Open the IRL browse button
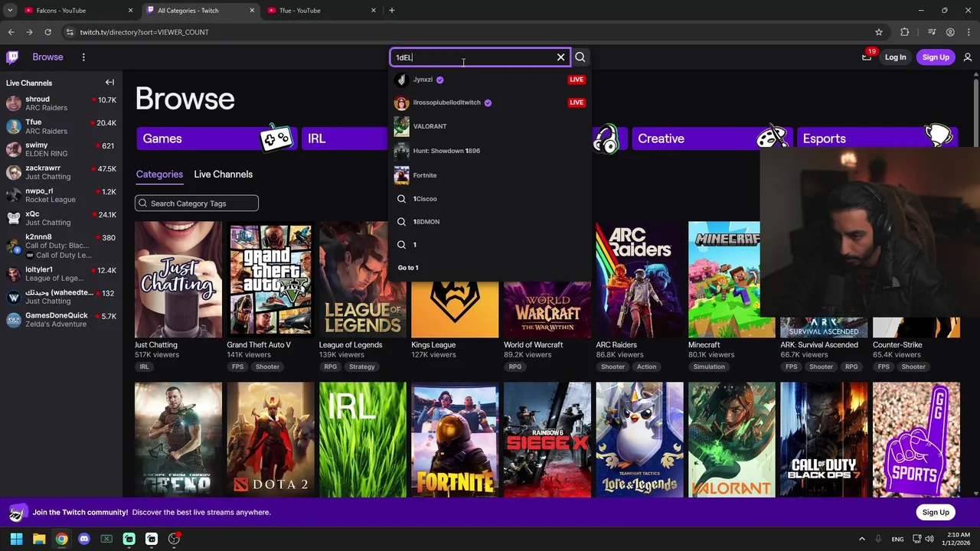Screen dimensions: 980x551 tap(345, 139)
